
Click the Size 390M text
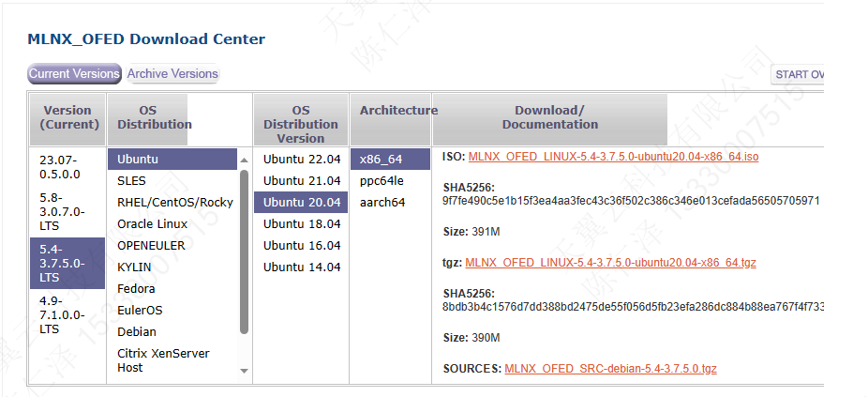coord(471,338)
